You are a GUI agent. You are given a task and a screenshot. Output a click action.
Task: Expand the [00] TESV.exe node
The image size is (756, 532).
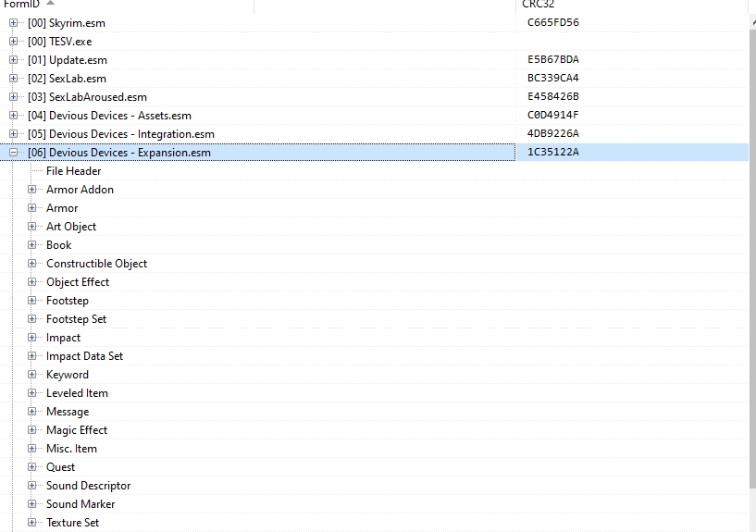click(x=14, y=42)
